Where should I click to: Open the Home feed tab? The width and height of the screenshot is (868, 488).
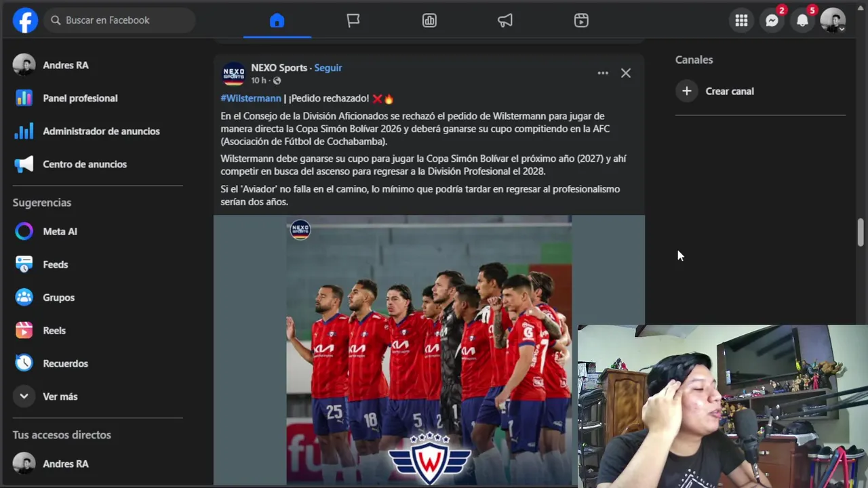[x=277, y=20]
